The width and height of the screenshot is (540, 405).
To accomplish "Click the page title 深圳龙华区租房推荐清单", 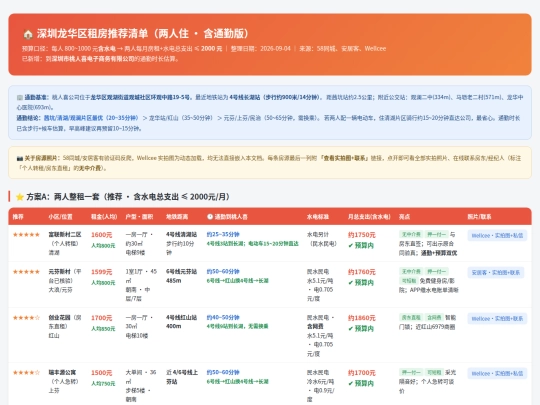I will pyautogui.click(x=92, y=33).
